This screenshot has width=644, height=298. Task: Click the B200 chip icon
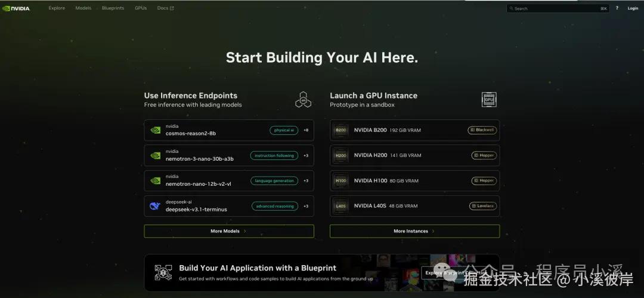tap(341, 130)
